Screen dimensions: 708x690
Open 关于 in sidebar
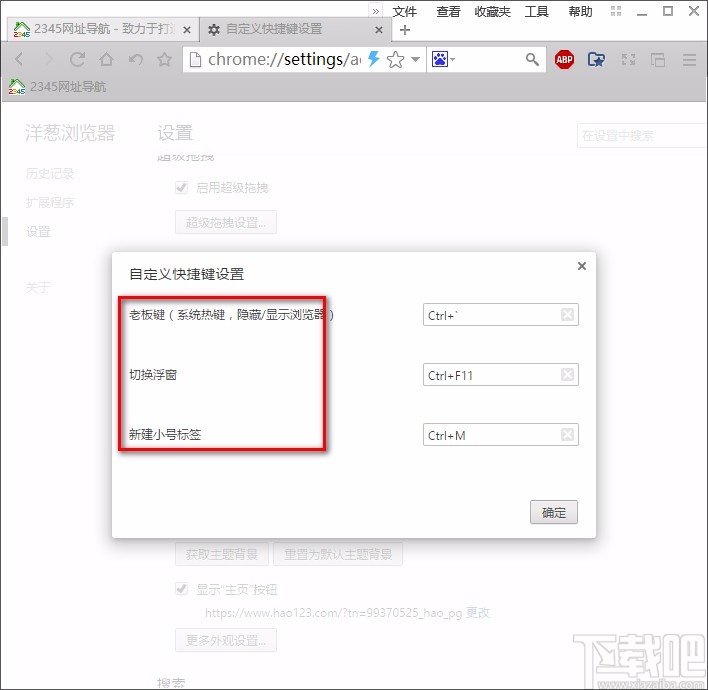(x=38, y=287)
